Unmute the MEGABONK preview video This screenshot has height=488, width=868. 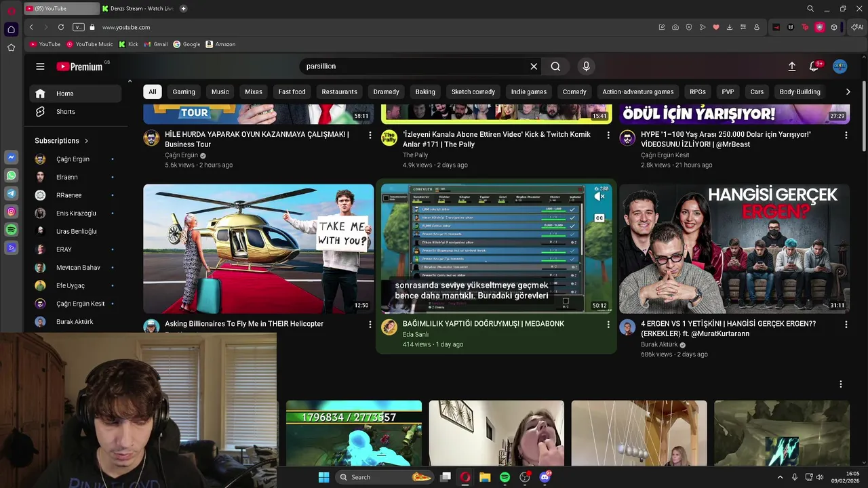599,197
